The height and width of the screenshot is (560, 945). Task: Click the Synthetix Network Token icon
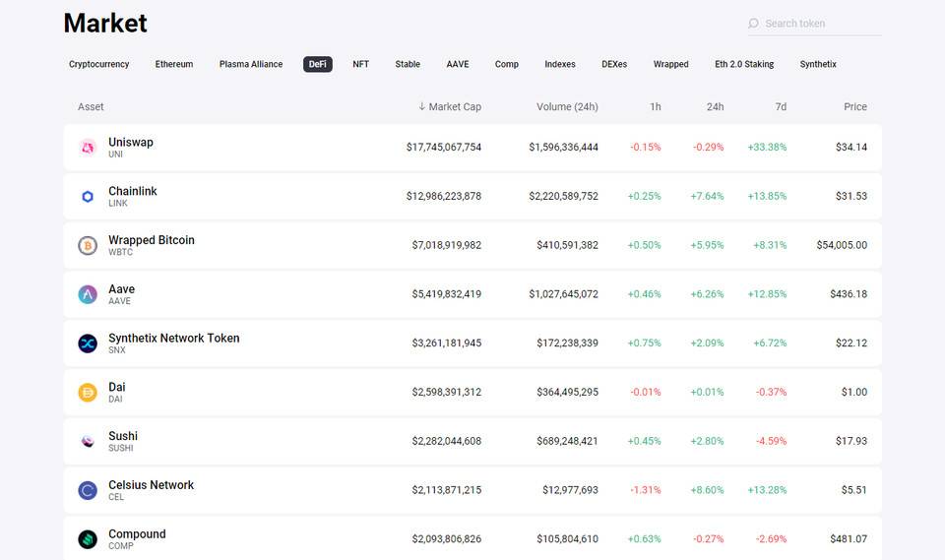point(88,343)
